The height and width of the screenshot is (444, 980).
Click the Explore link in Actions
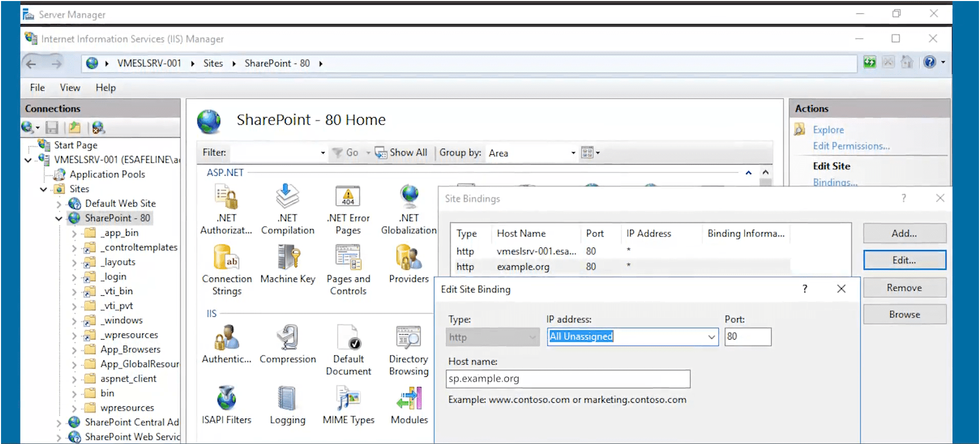[828, 130]
